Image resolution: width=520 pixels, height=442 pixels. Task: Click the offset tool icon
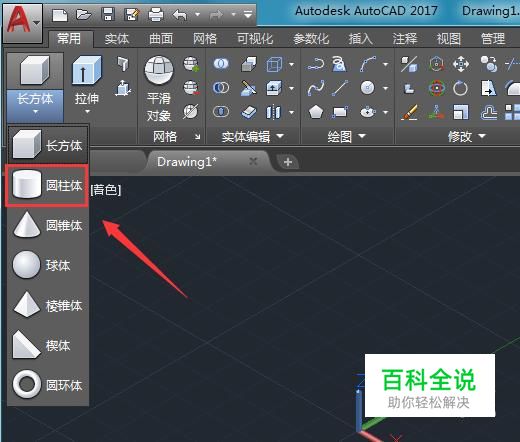tap(489, 112)
